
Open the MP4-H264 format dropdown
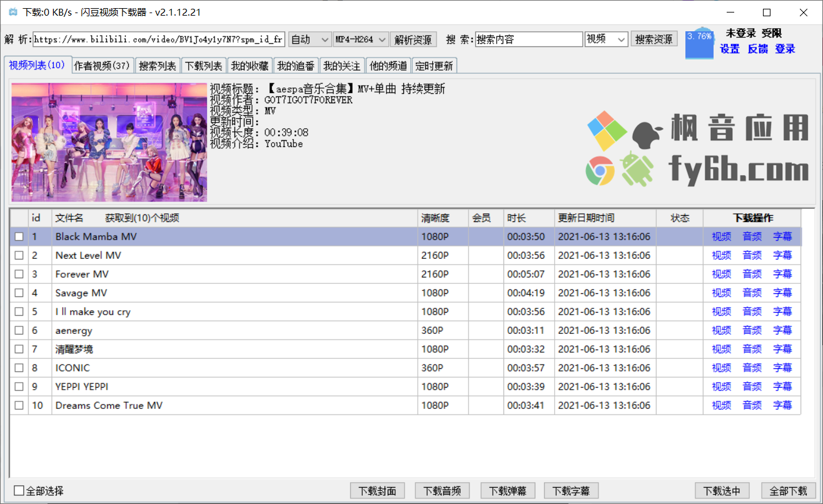coord(361,39)
